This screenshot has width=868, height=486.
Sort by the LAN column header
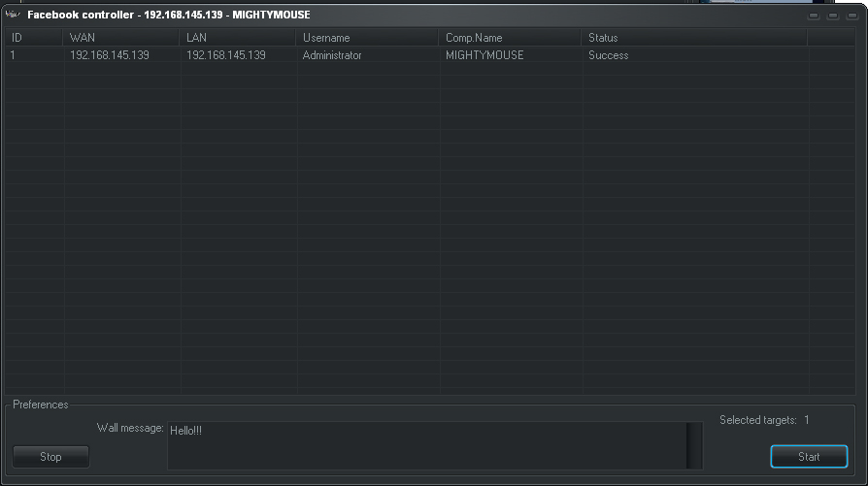[x=237, y=38]
